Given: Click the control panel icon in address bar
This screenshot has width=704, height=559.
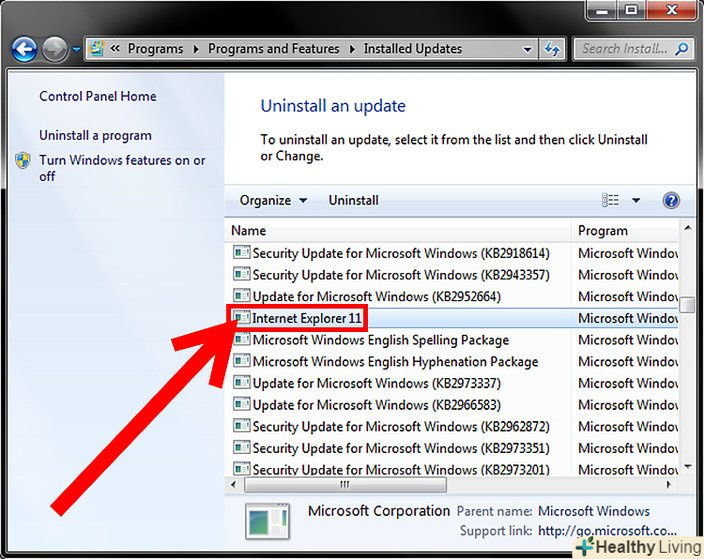Looking at the screenshot, I should [x=96, y=48].
